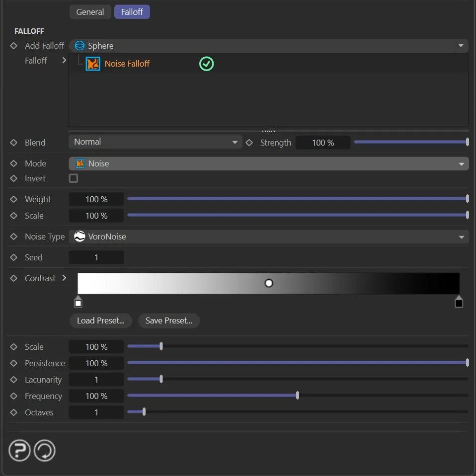The height and width of the screenshot is (476, 476).
Task: Toggle the Noise Falloff green enable checkmark
Action: click(x=206, y=64)
